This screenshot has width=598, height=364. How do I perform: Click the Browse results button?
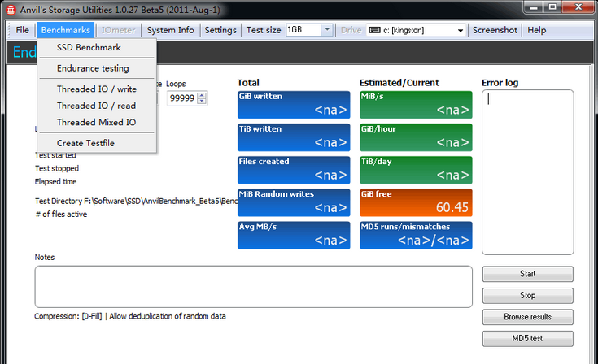pyautogui.click(x=527, y=317)
